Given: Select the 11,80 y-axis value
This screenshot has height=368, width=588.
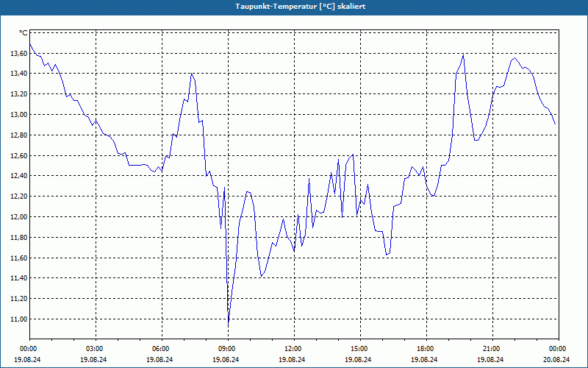Looking at the screenshot, I should coord(19,237).
